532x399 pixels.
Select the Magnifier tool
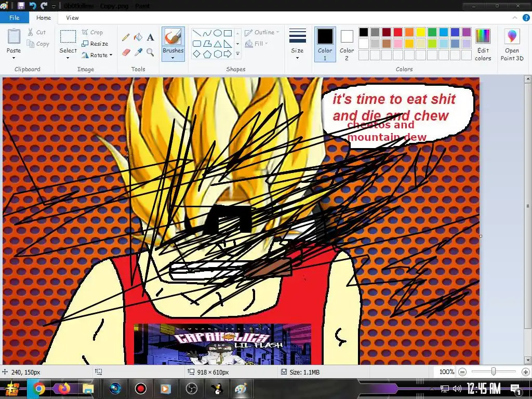[150, 52]
